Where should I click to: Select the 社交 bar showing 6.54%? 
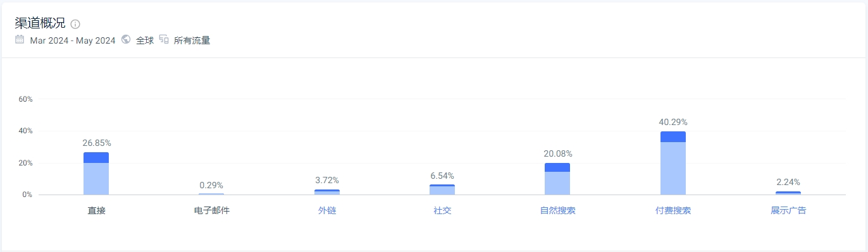442,189
